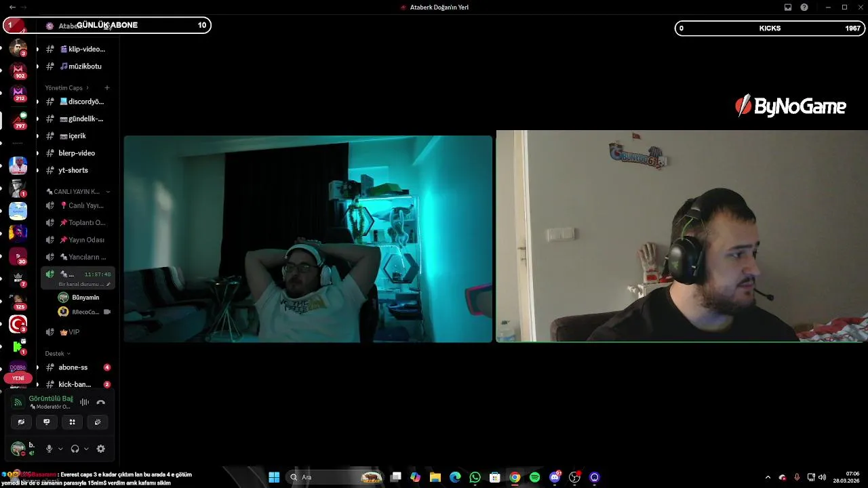Open the blerp-video channel
868x488 pixels.
coord(75,153)
